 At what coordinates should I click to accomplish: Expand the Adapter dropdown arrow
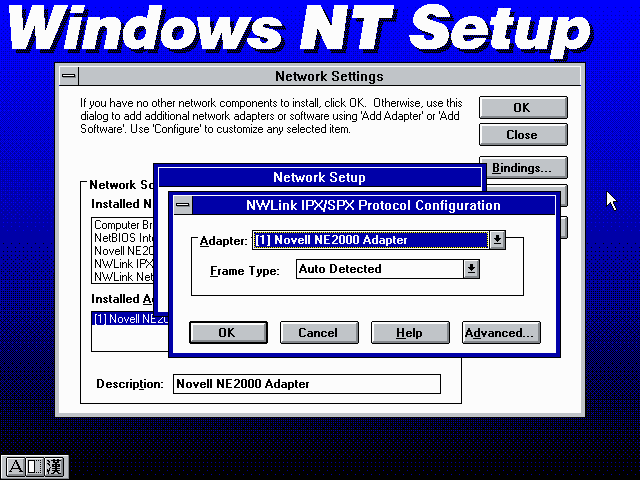[497, 240]
